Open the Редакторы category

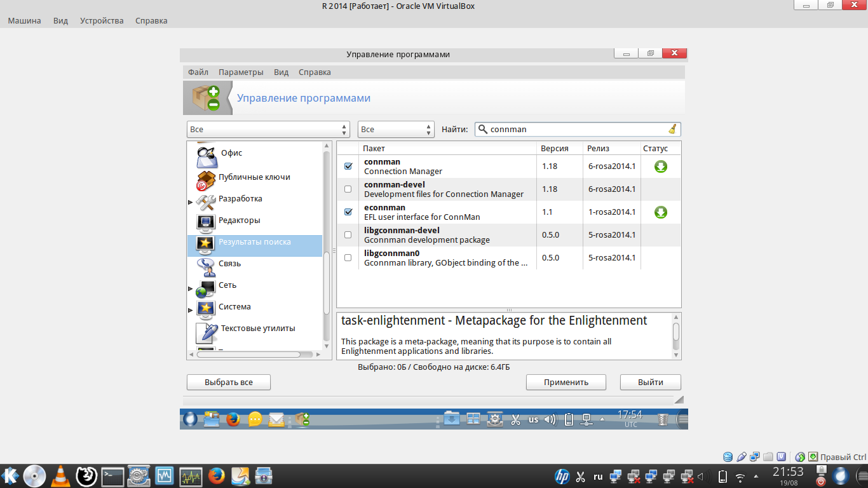tap(239, 220)
